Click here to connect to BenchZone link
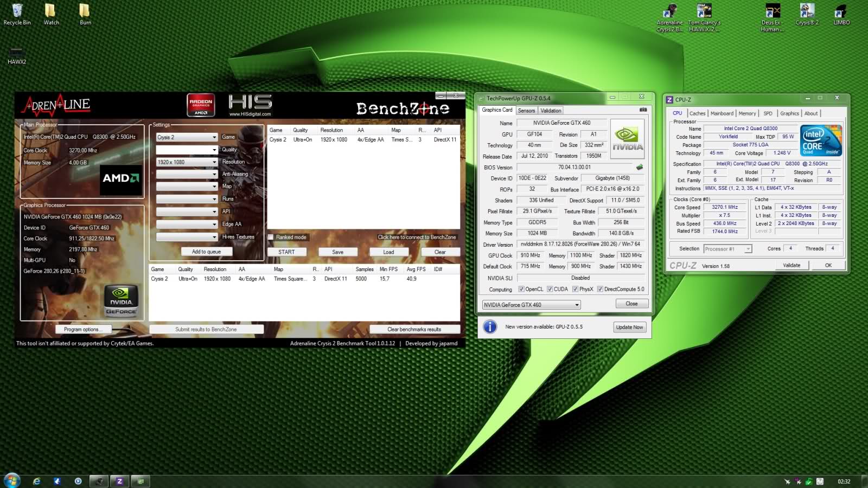The height and width of the screenshot is (488, 868). pos(417,237)
